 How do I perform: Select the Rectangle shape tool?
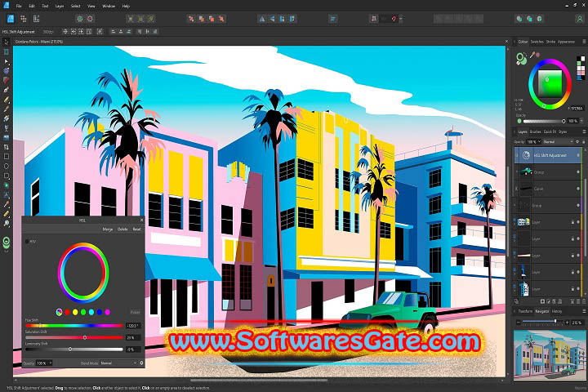[x=6, y=157]
